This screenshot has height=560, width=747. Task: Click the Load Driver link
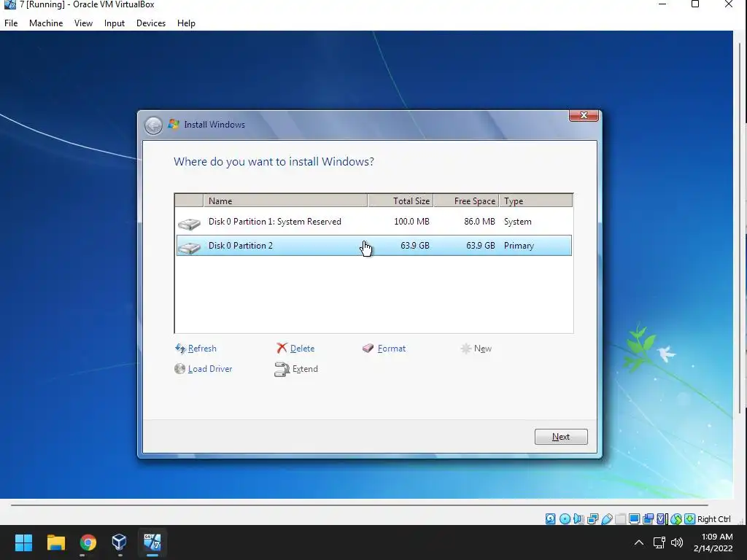210,369
